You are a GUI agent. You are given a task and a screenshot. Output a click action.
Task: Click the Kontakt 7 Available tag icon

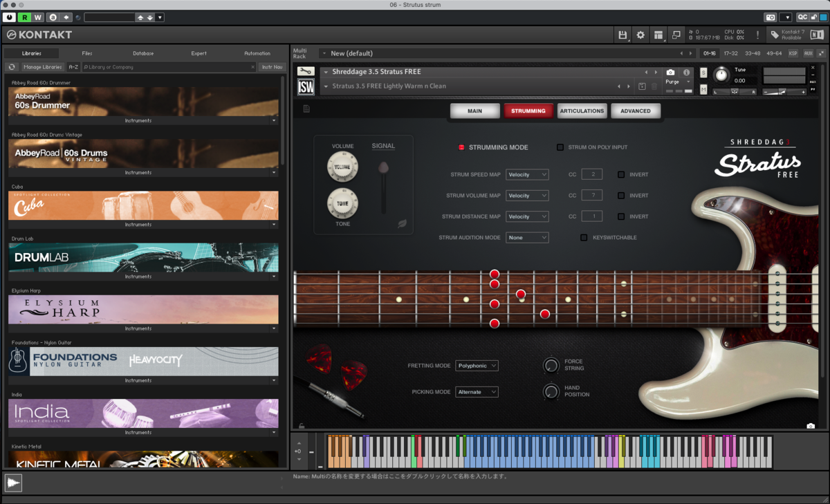pyautogui.click(x=775, y=35)
